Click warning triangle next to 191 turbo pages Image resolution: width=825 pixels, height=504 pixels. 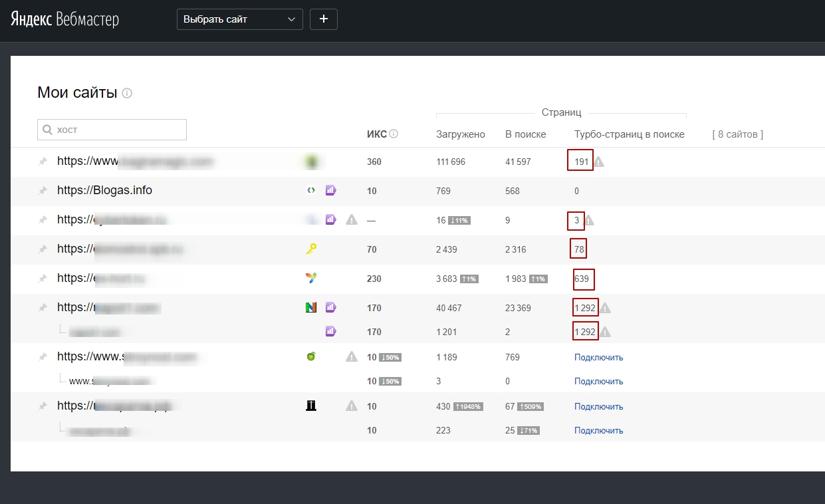(x=599, y=162)
